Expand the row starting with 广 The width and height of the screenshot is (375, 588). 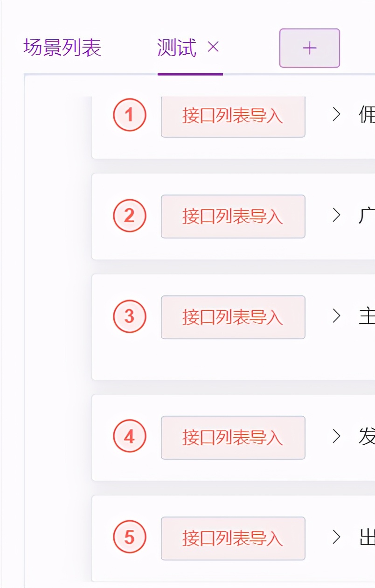pyautogui.click(x=336, y=216)
